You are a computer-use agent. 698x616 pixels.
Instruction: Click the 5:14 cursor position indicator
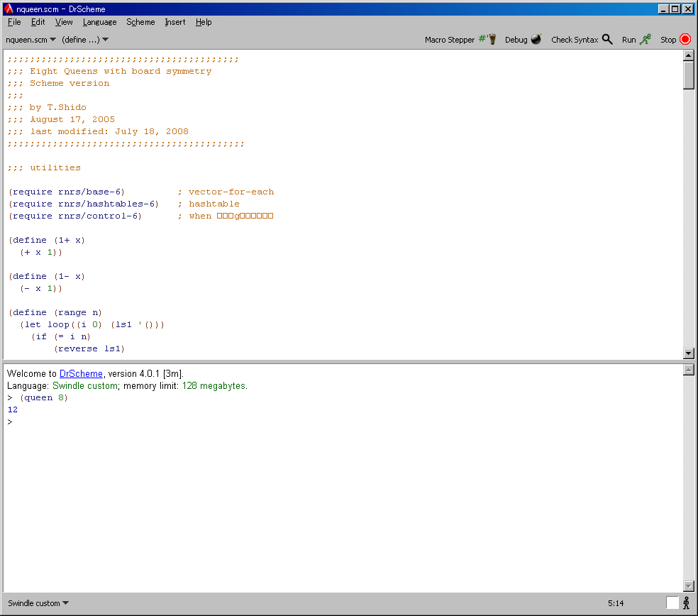coord(616,603)
